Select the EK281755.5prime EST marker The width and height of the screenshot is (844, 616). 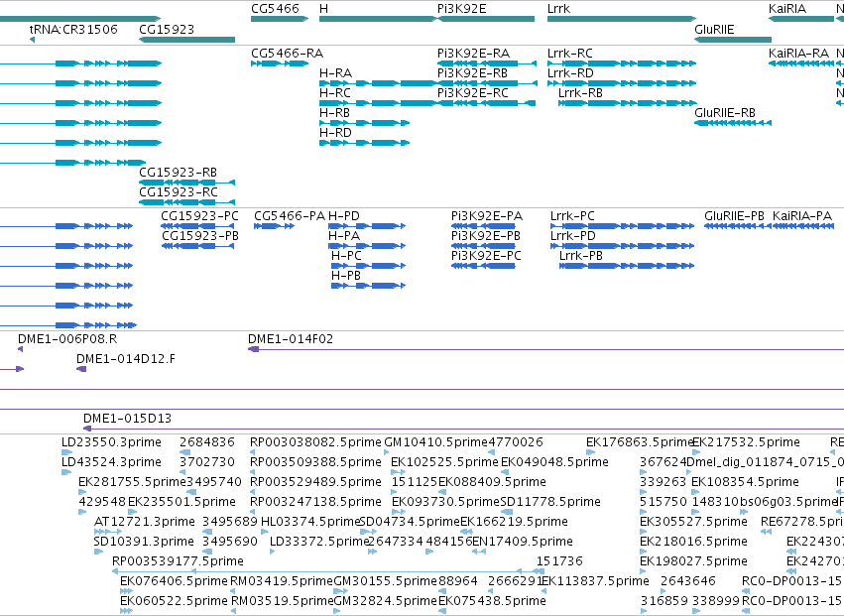[x=82, y=492]
